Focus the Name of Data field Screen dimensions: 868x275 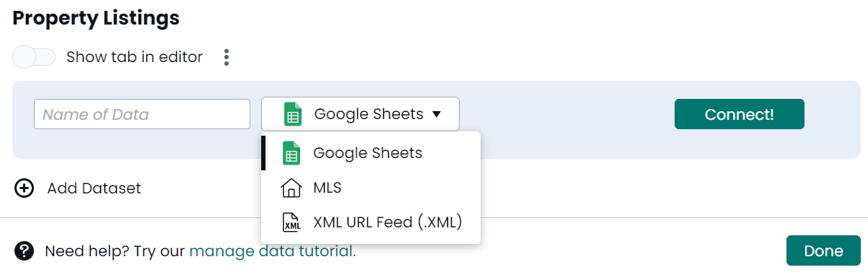point(142,114)
